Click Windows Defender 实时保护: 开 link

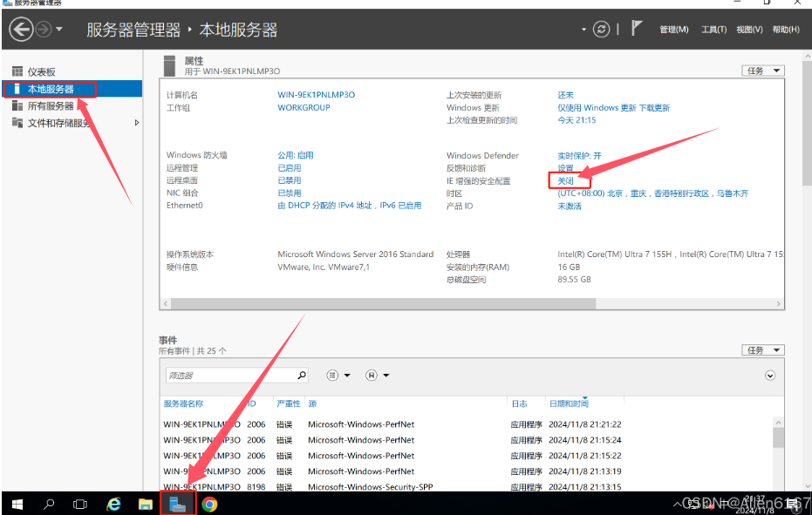coord(579,156)
